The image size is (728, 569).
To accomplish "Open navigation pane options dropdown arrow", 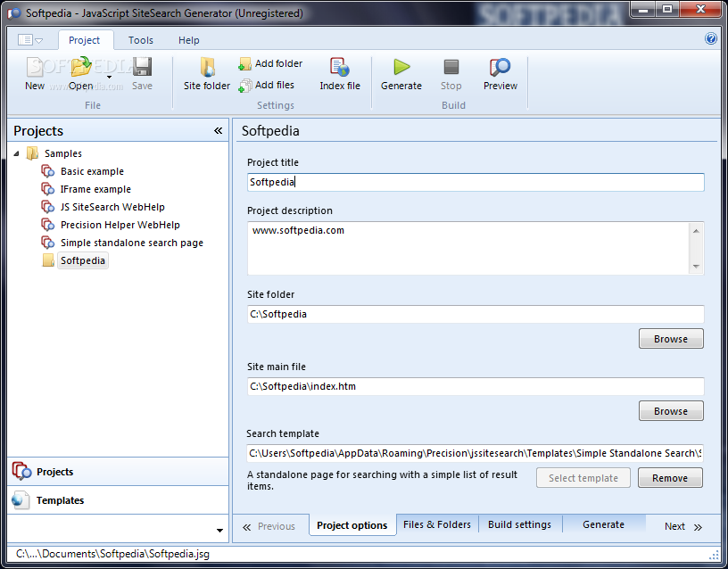I will tap(219, 531).
